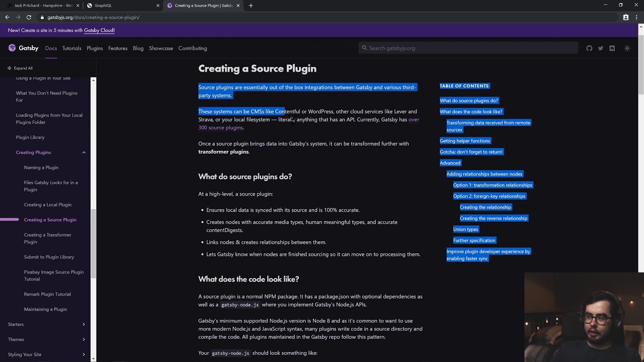644x362 pixels.
Task: Open Chrome menu with three dots
Action: click(x=636, y=17)
